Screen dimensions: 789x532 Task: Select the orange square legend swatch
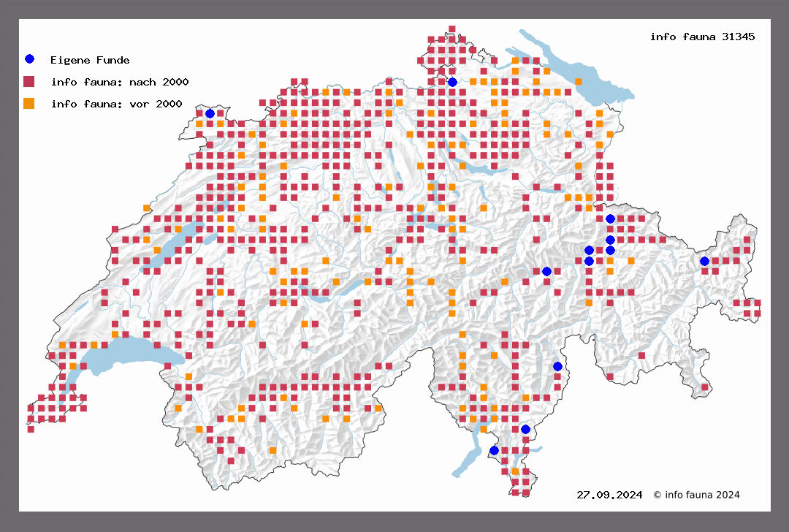pyautogui.click(x=29, y=103)
